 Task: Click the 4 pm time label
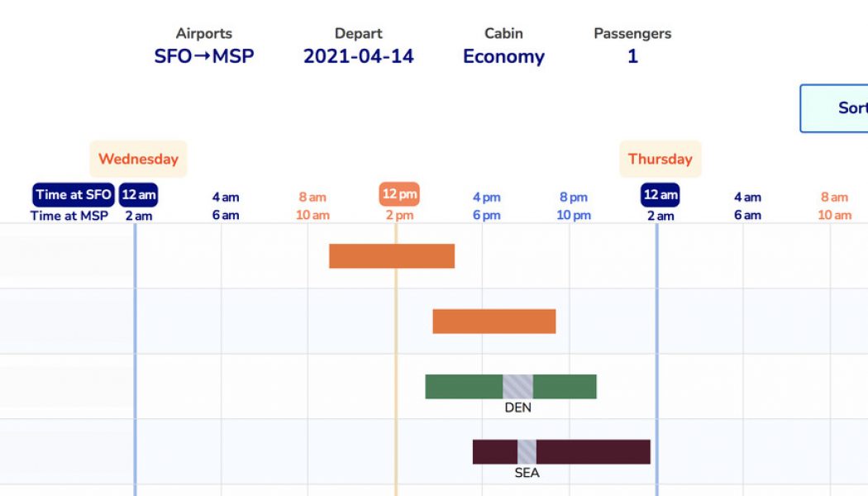[x=486, y=198]
